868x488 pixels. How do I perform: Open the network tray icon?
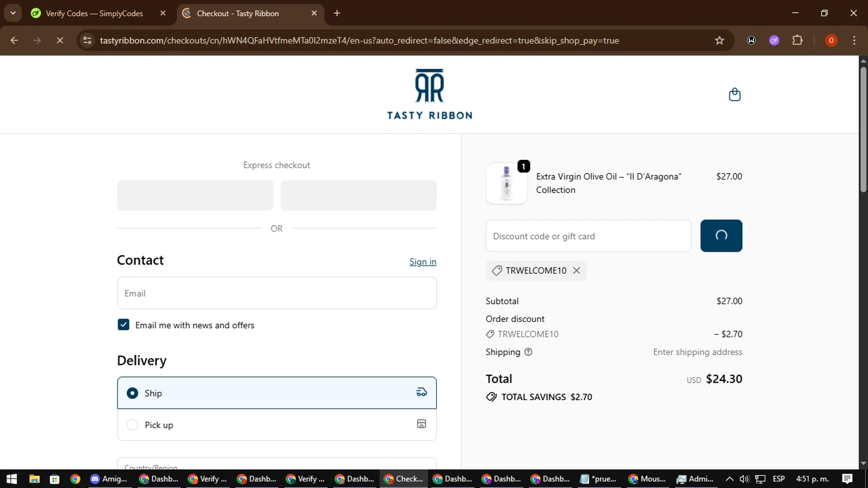(x=760, y=479)
